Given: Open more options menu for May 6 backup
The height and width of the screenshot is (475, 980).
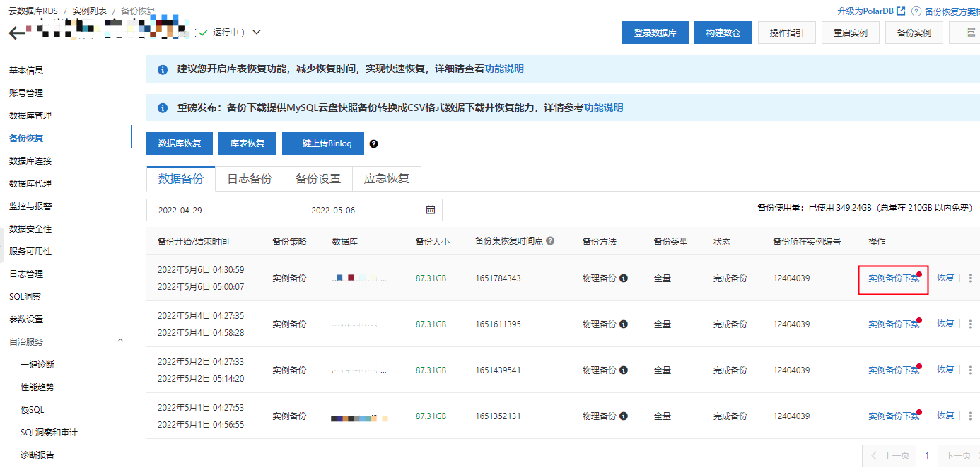Looking at the screenshot, I should 970,278.
